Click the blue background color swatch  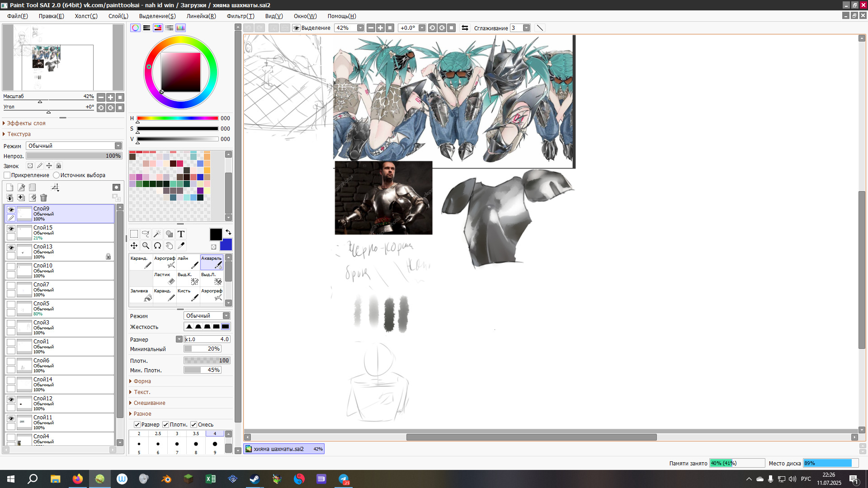click(x=226, y=245)
